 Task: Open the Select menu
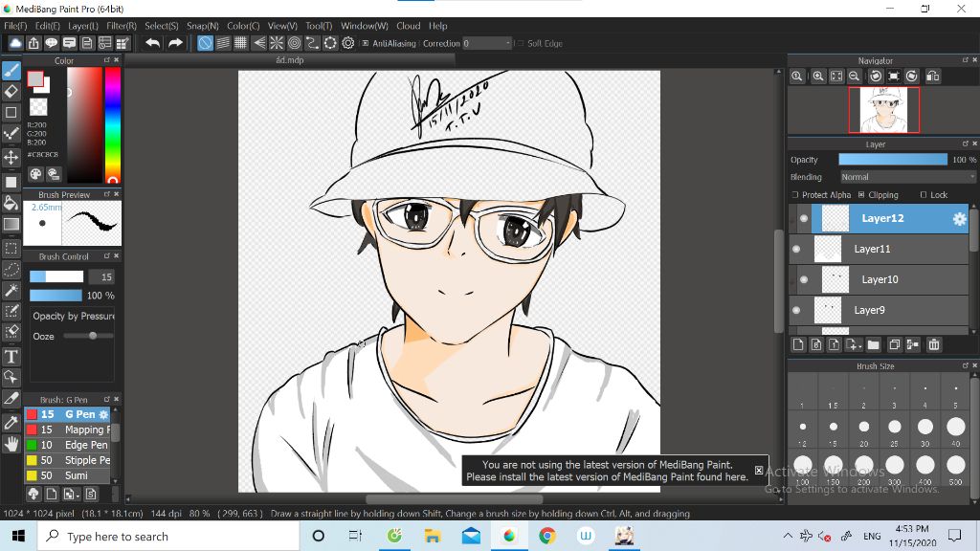click(161, 26)
